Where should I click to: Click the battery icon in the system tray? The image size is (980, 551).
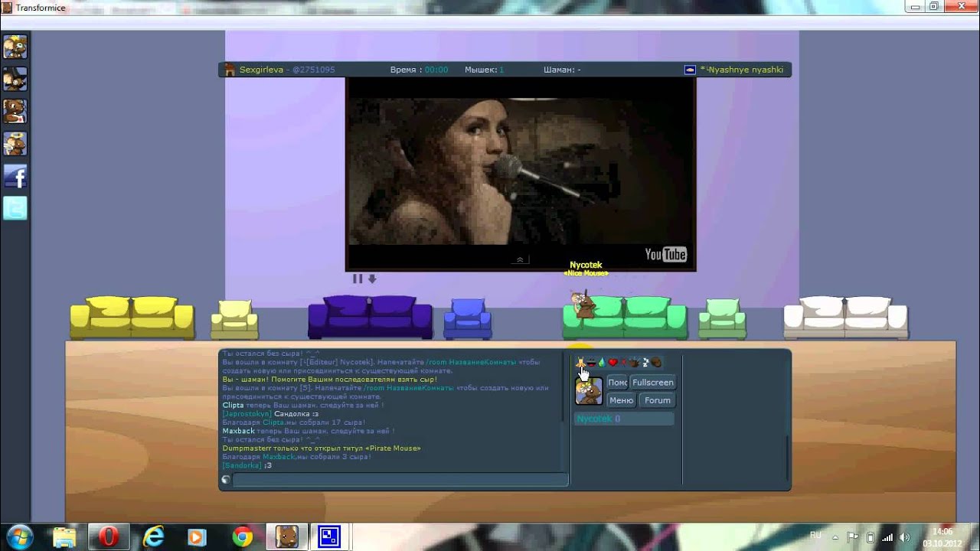[x=870, y=536]
